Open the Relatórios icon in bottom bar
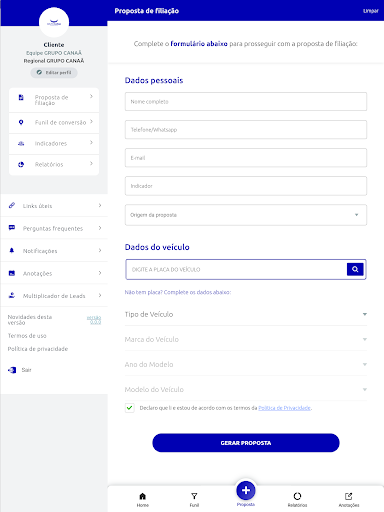 click(297, 496)
